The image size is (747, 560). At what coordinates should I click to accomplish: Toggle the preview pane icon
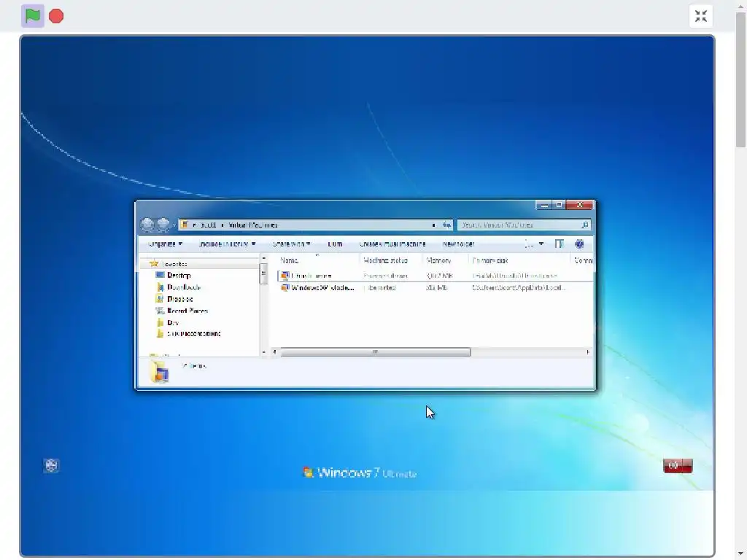[560, 244]
